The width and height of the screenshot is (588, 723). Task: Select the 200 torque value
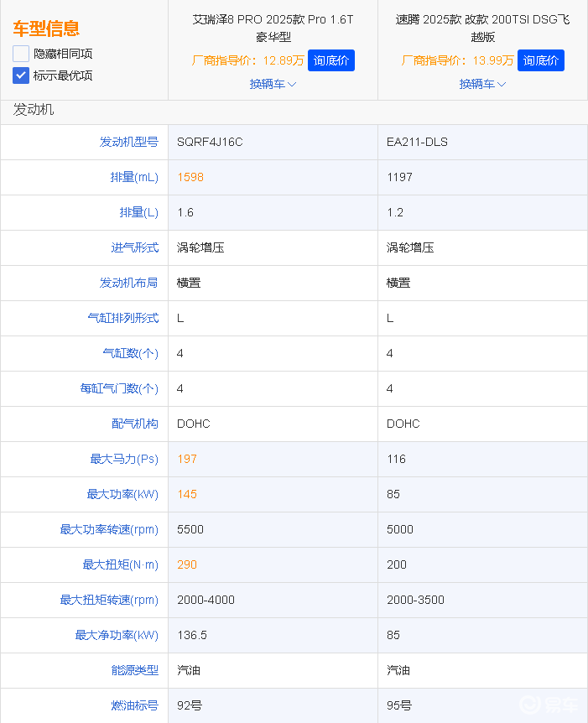(397, 564)
